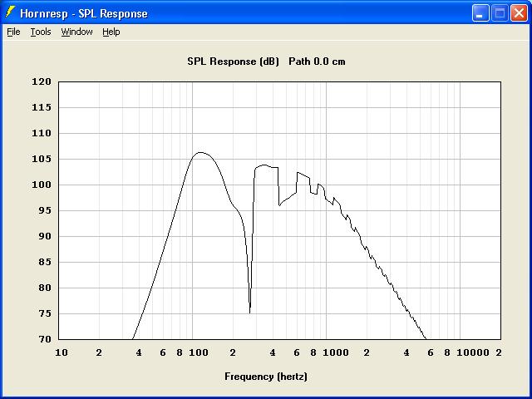Open the Help menu
This screenshot has height=399, width=532.
tap(111, 32)
